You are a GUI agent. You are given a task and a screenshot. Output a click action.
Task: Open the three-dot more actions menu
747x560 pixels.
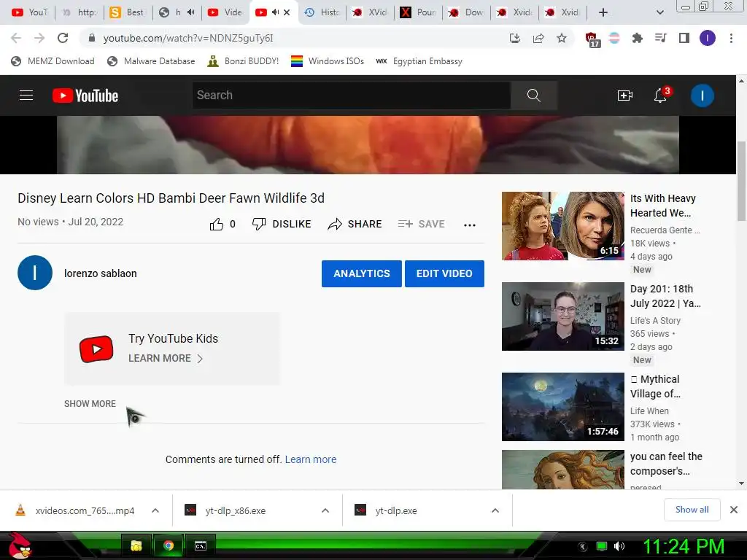tap(470, 225)
